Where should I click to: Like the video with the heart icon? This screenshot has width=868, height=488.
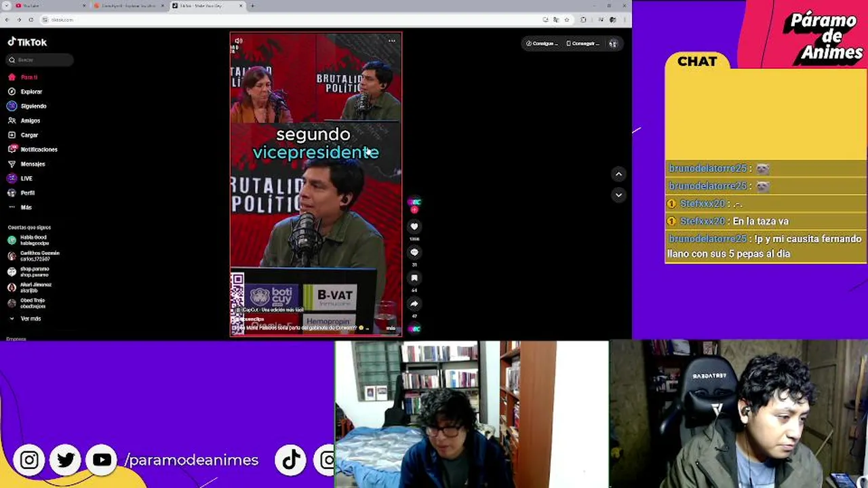coord(414,226)
